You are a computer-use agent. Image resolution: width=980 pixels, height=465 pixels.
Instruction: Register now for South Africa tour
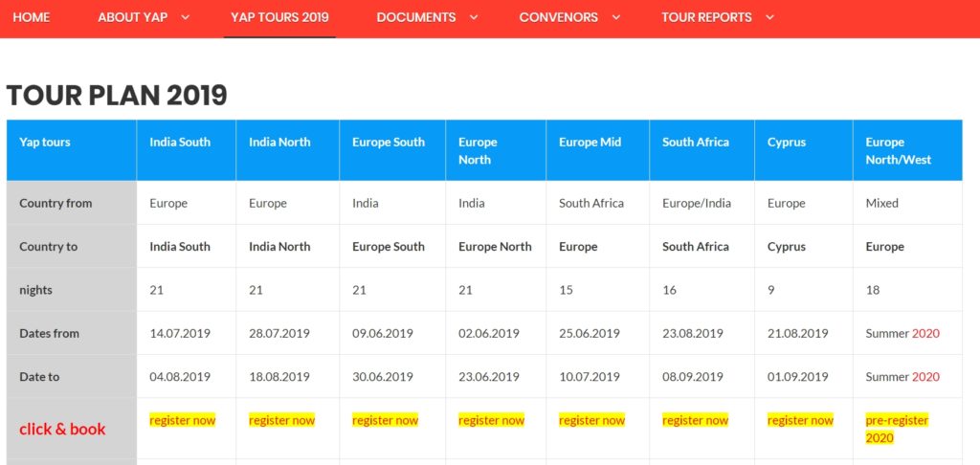[695, 421]
